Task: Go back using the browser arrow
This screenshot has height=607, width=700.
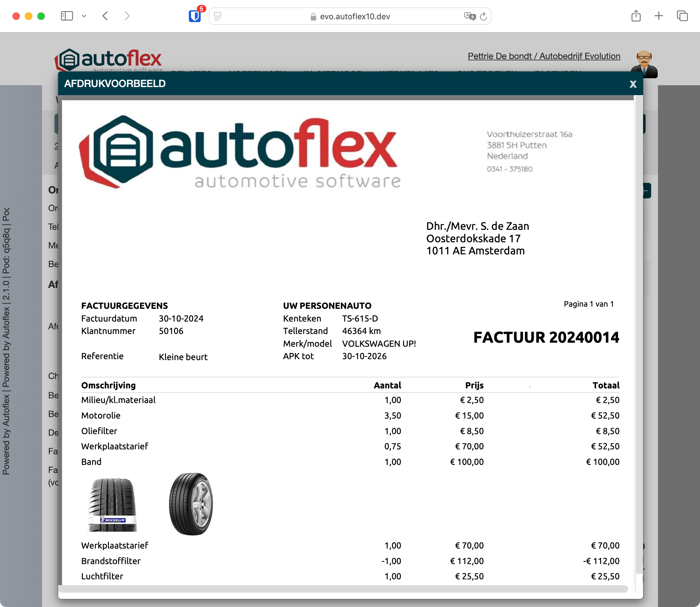Action: [x=105, y=16]
